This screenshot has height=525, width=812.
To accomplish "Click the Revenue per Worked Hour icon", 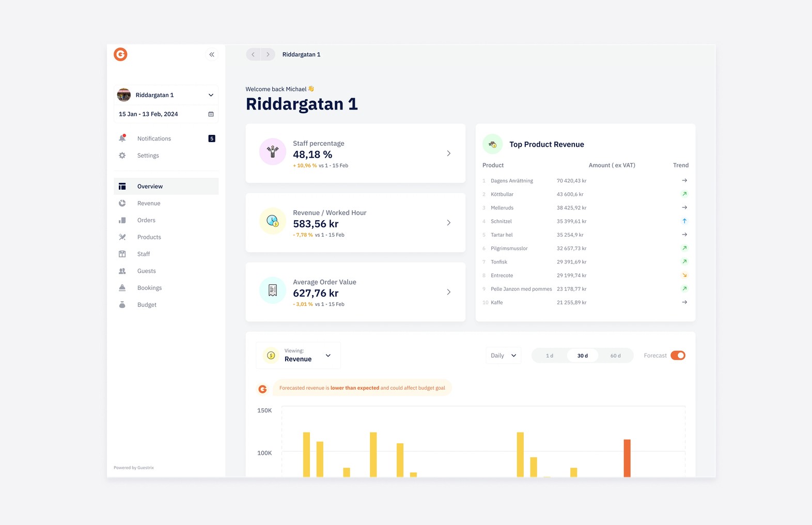I will [273, 221].
